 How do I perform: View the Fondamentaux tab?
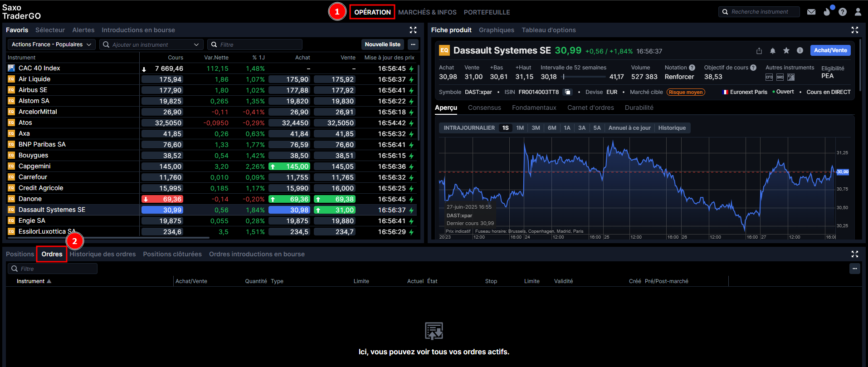534,108
